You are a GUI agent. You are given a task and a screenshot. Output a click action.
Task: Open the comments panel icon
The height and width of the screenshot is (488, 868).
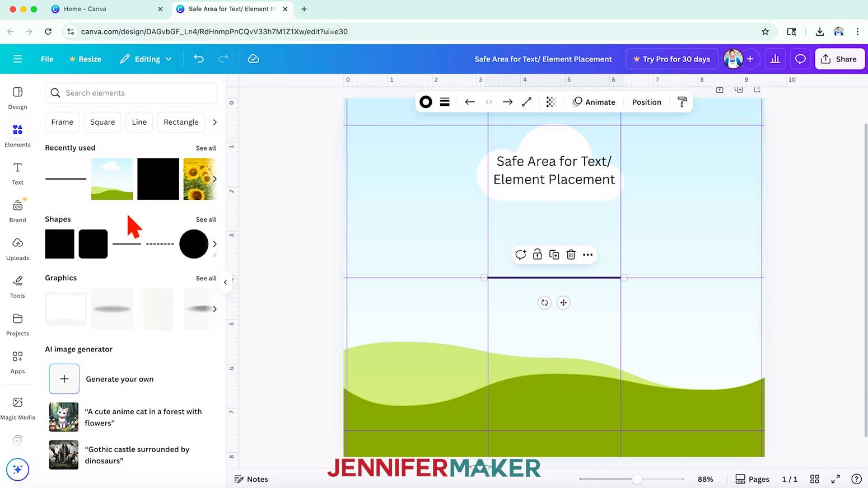(800, 59)
